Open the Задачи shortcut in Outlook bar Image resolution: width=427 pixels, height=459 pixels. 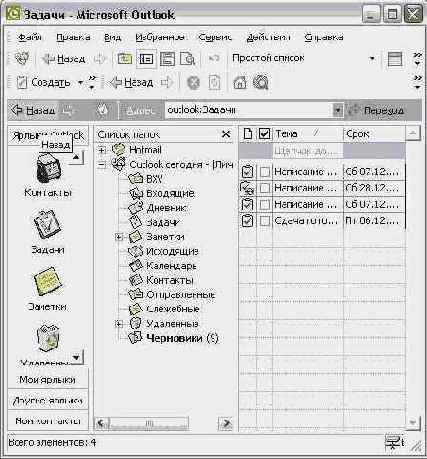tap(47, 224)
